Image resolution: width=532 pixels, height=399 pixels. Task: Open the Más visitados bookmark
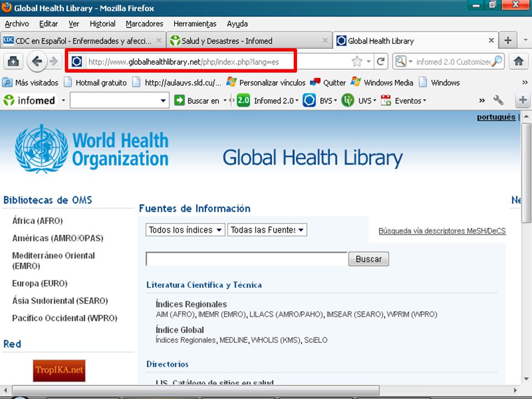pyautogui.click(x=30, y=83)
